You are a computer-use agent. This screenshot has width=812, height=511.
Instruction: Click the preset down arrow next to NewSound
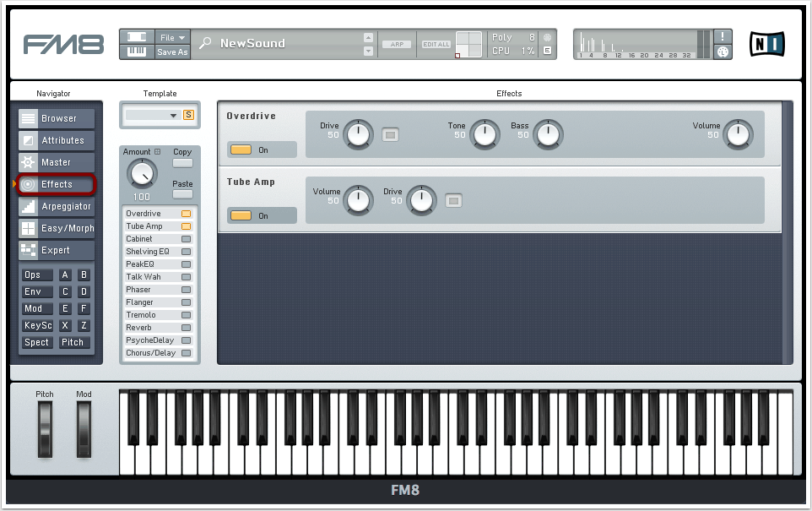pos(368,52)
